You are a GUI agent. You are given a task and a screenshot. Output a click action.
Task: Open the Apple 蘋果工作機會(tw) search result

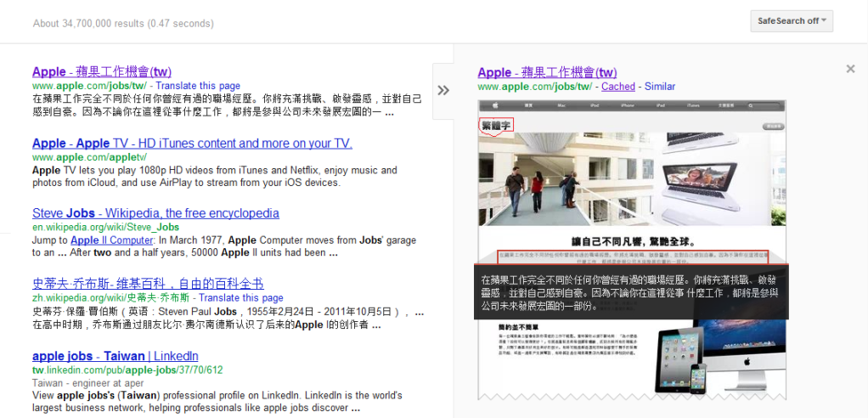coord(102,71)
